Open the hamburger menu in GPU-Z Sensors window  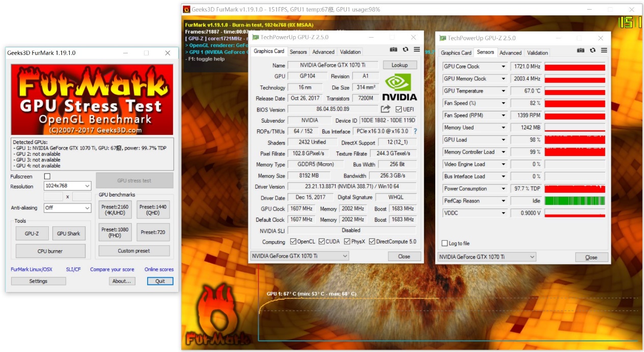click(604, 50)
